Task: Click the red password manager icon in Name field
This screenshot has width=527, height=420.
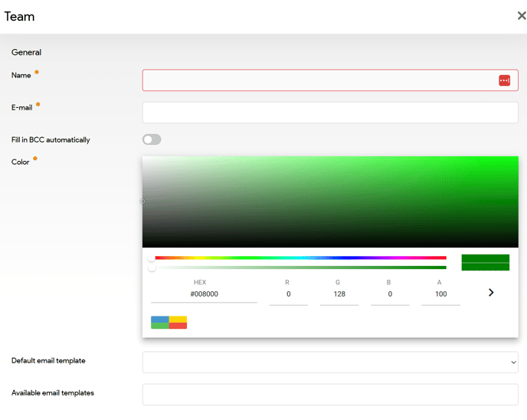Action: coord(504,80)
